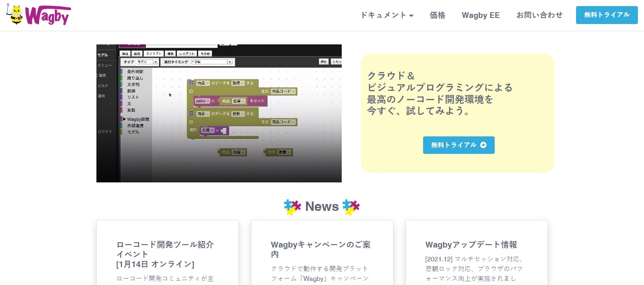Click the gear icon on the 取得 block
This screenshot has height=285, width=644.
[x=192, y=83]
